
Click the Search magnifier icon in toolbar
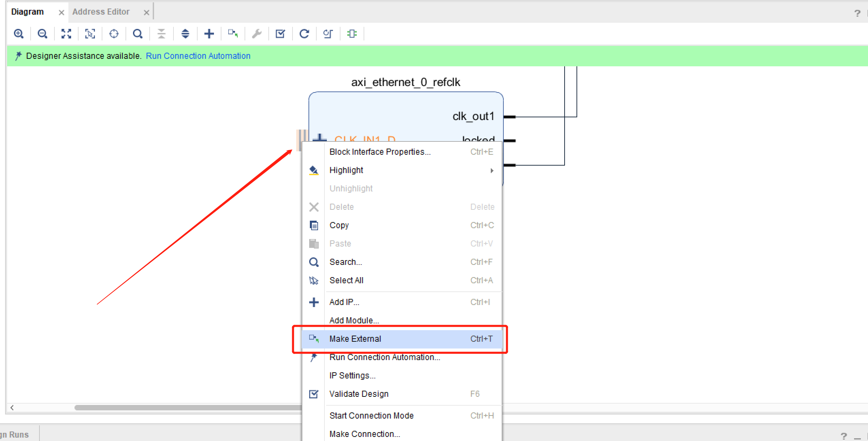point(138,34)
